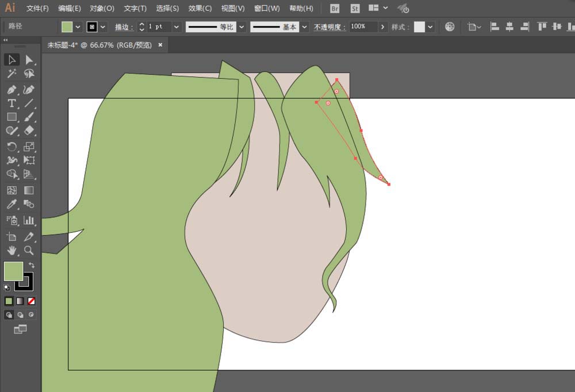Screen dimensions: 575x392
Task: Open the 等比 variable width profile dropdown
Action: pos(241,27)
